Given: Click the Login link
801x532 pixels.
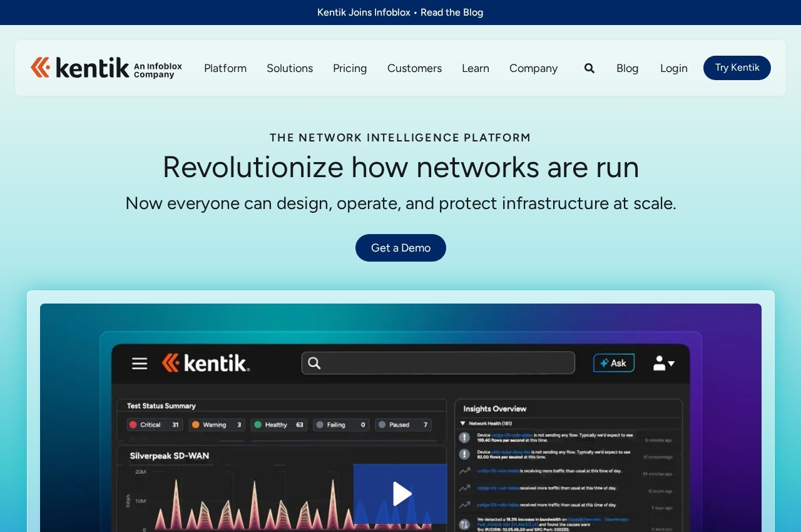Looking at the screenshot, I should coord(674,68).
